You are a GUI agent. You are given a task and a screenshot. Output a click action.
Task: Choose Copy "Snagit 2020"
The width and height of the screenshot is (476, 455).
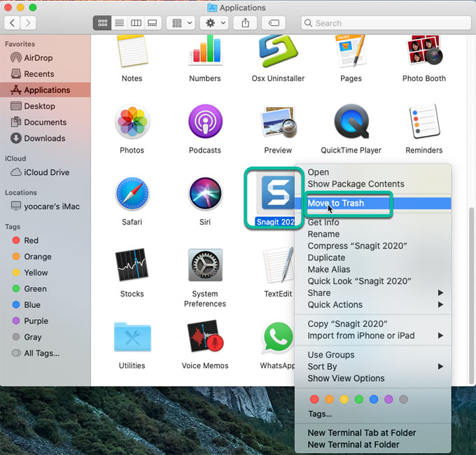point(373,324)
